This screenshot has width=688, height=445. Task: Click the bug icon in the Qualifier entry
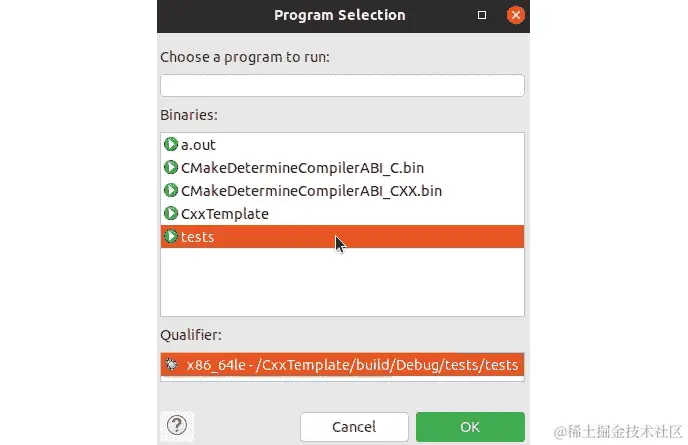pos(171,364)
